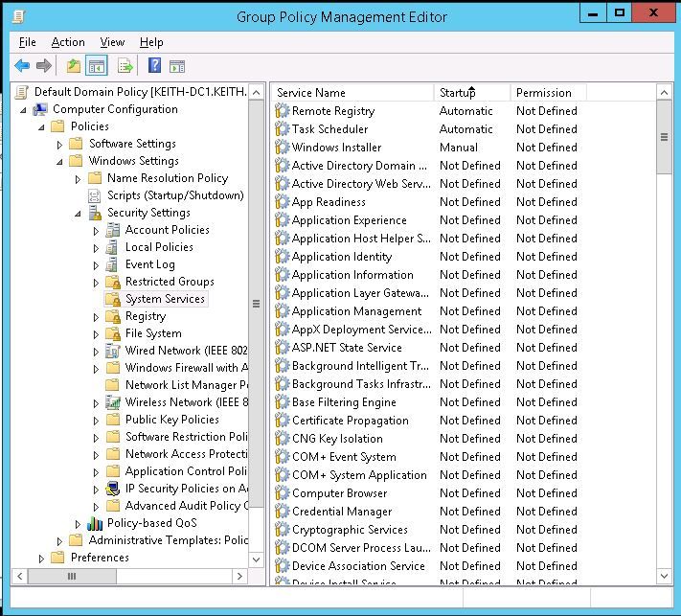Toggle Show/Hide Console Tree toolbar icon
The image size is (681, 616).
click(96, 66)
